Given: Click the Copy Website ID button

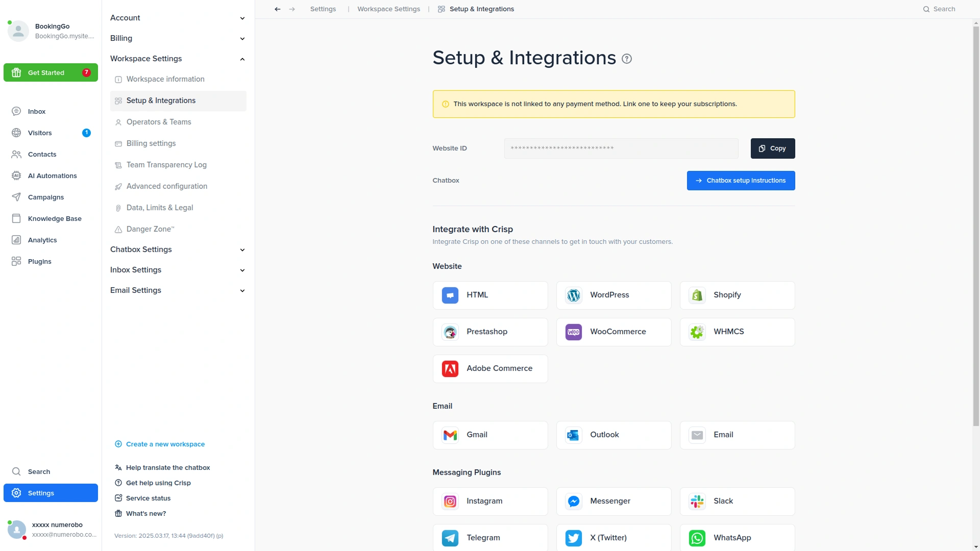Looking at the screenshot, I should tap(772, 148).
